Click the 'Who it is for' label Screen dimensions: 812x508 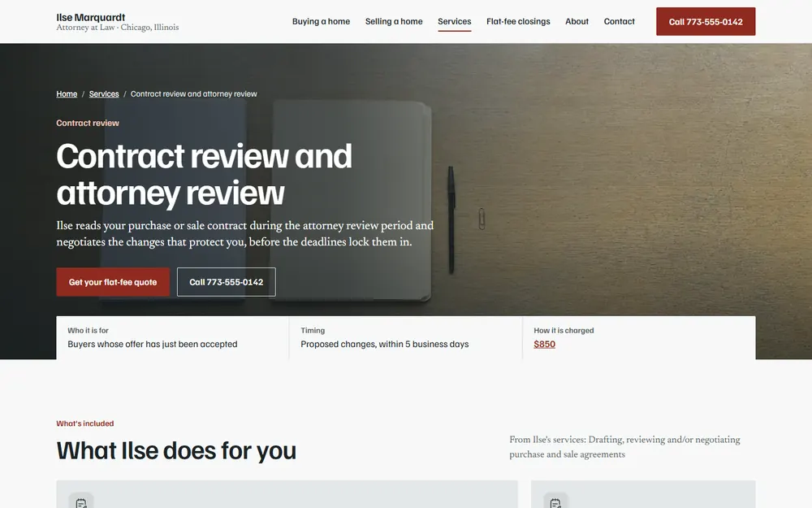coord(88,330)
